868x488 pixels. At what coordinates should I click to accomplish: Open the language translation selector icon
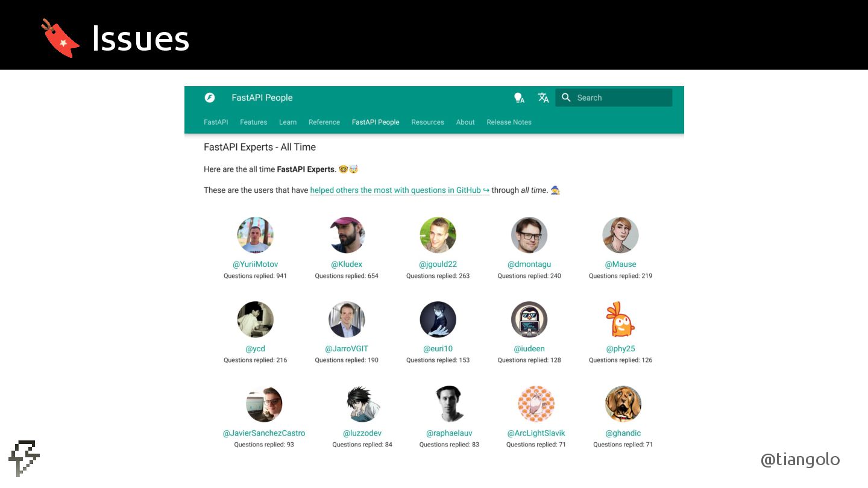point(543,98)
